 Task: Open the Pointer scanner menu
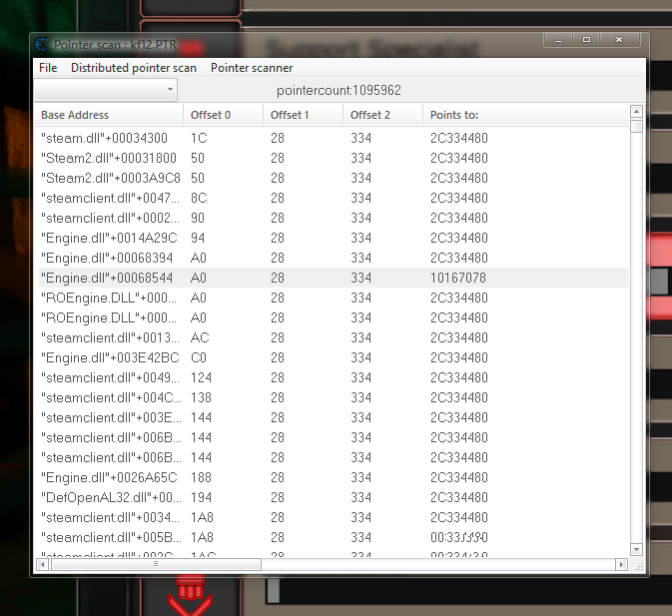(x=252, y=68)
